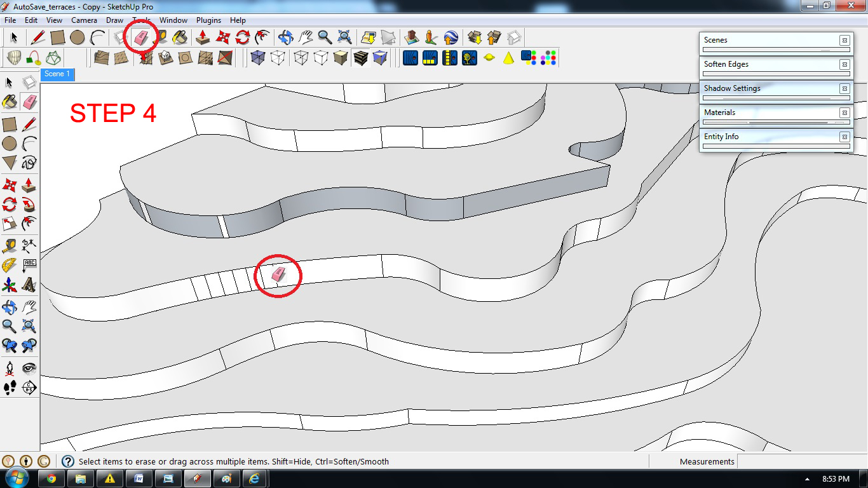Pick the Push/Pull tool

[202, 37]
